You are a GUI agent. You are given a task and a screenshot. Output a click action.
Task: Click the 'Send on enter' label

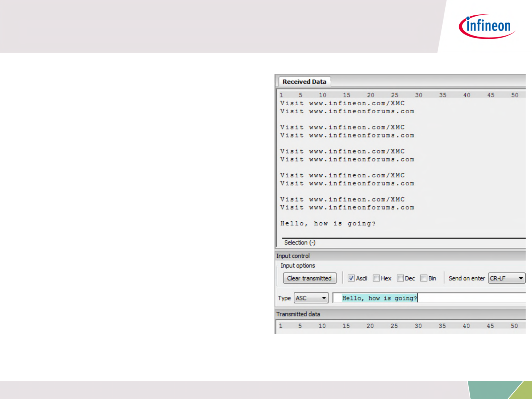coord(467,278)
